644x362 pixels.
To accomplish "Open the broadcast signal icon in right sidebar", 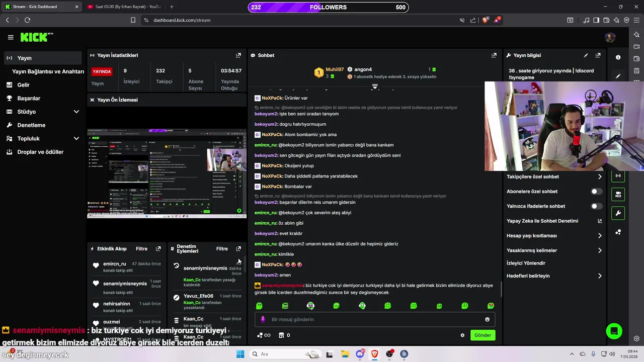I will point(618,175).
